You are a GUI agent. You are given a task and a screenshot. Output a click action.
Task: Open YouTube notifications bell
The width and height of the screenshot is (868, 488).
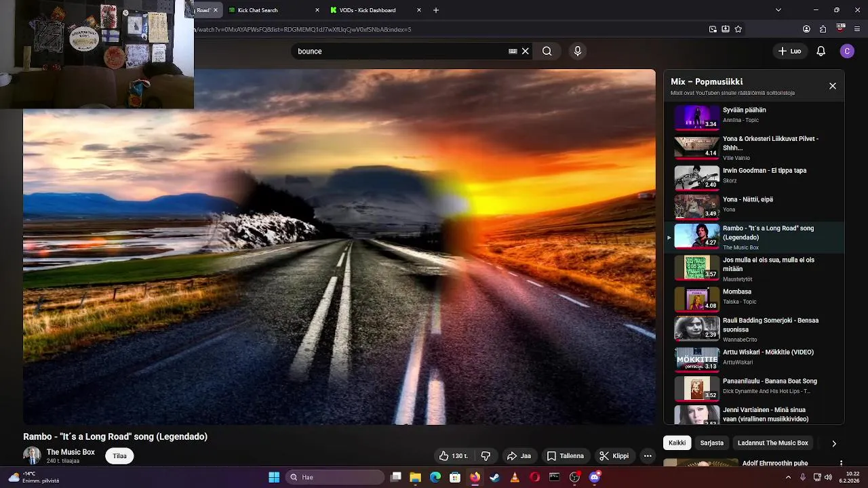(x=821, y=51)
